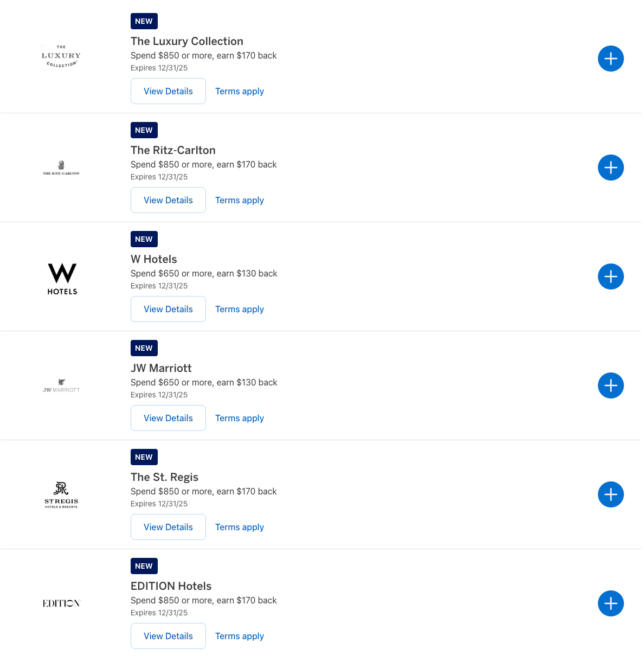Image resolution: width=644 pixels, height=656 pixels.
Task: Open Terms apply for The Luxury Collection
Action: pos(240,91)
